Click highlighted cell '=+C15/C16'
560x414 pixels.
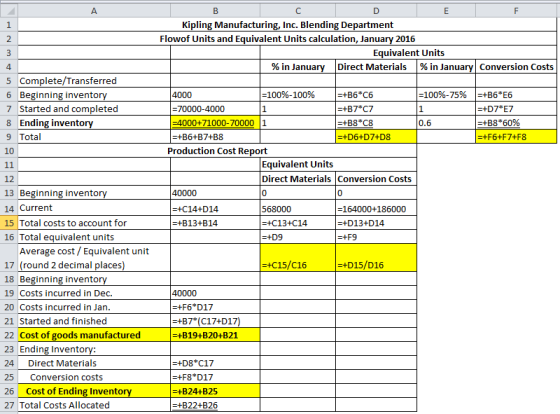[x=298, y=258]
